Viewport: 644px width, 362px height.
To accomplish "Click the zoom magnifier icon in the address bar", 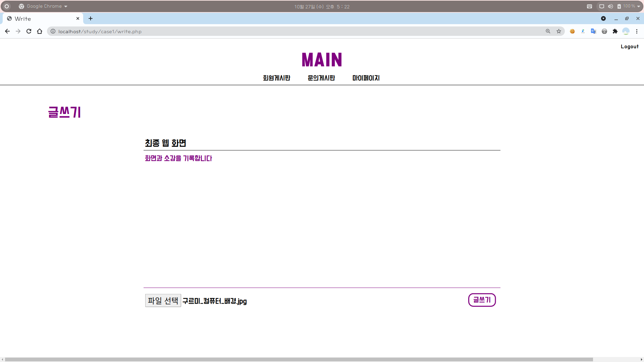I will [x=548, y=31].
